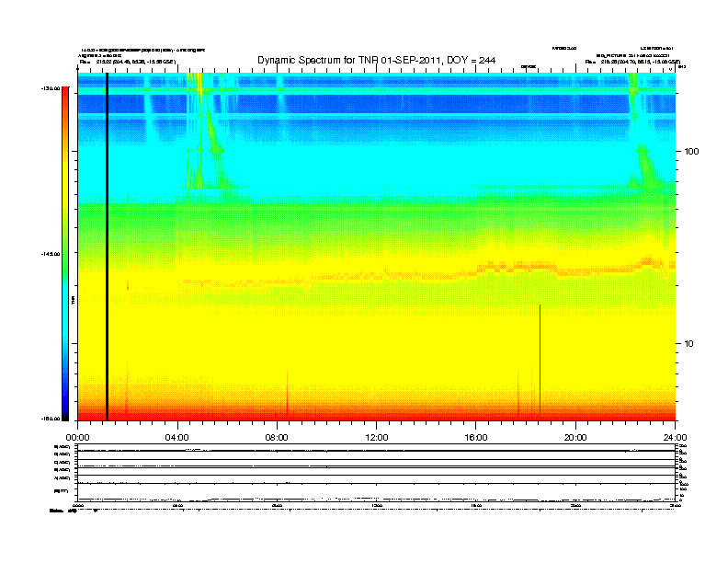
Task: Click the -130.00 color scale top label
Action: pyautogui.click(x=51, y=88)
